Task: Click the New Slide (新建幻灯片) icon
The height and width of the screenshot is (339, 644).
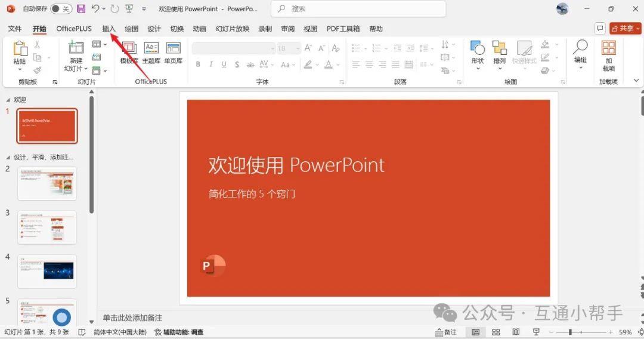Action: [x=76, y=48]
